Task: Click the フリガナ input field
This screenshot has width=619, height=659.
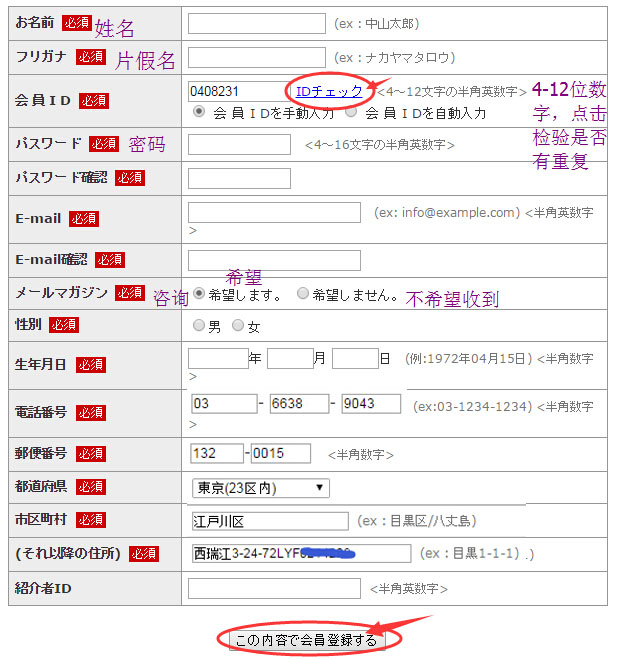Action: point(256,57)
